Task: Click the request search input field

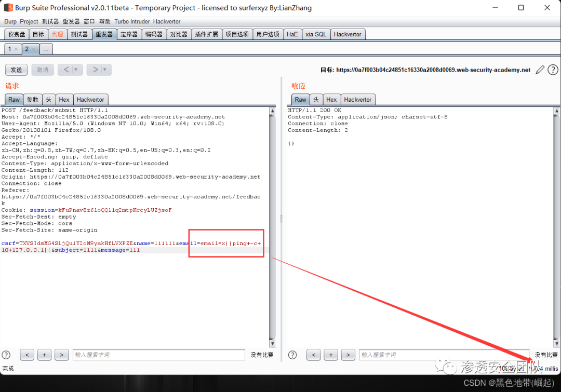Action: pyautogui.click(x=159, y=355)
